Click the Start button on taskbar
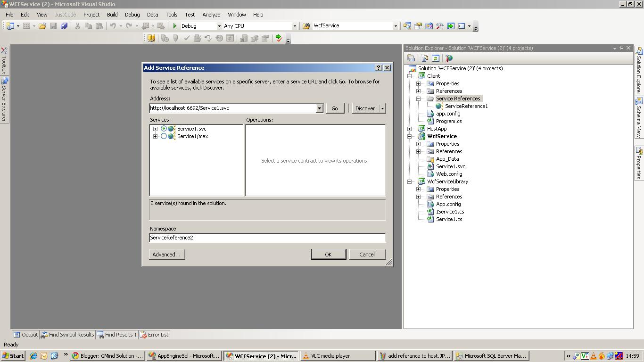Viewport: 644px width, 362px height. point(13,356)
